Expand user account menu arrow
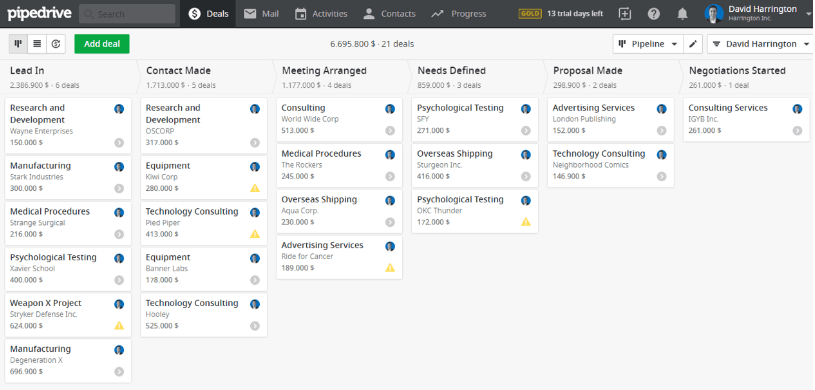Screen dimensions: 815x390 pos(807,14)
